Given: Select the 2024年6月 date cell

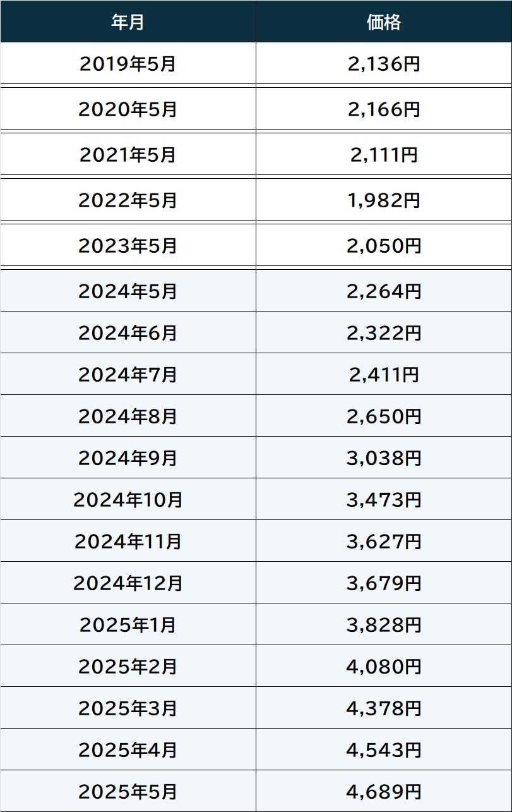Looking at the screenshot, I should point(128,332).
